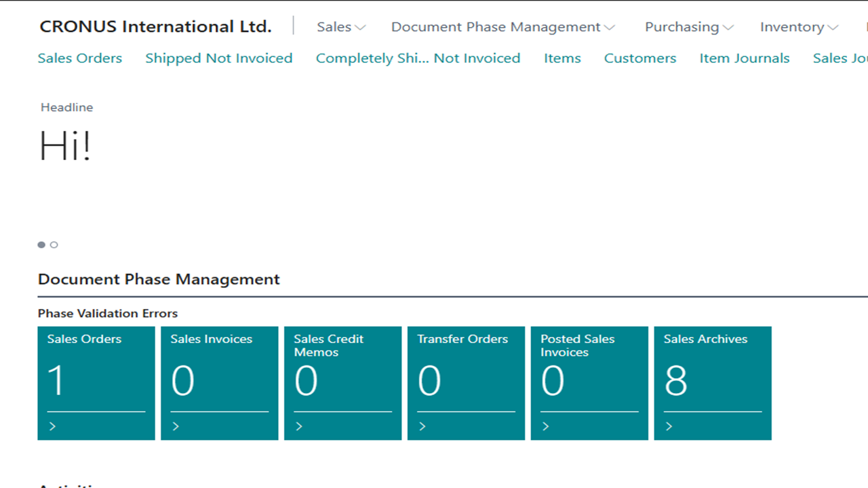Click arrow icon on Sales Archives tile
This screenshot has width=868, height=488.
[x=670, y=426]
